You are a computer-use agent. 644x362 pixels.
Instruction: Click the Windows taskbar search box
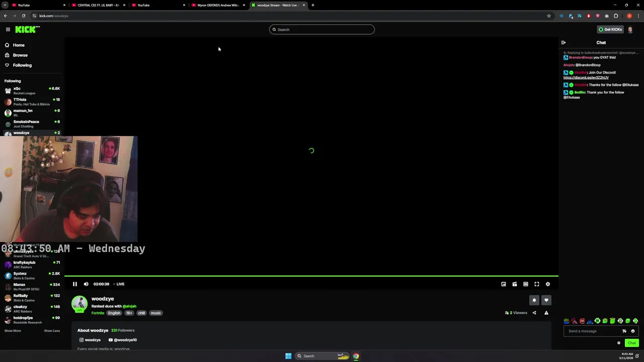[322, 356]
